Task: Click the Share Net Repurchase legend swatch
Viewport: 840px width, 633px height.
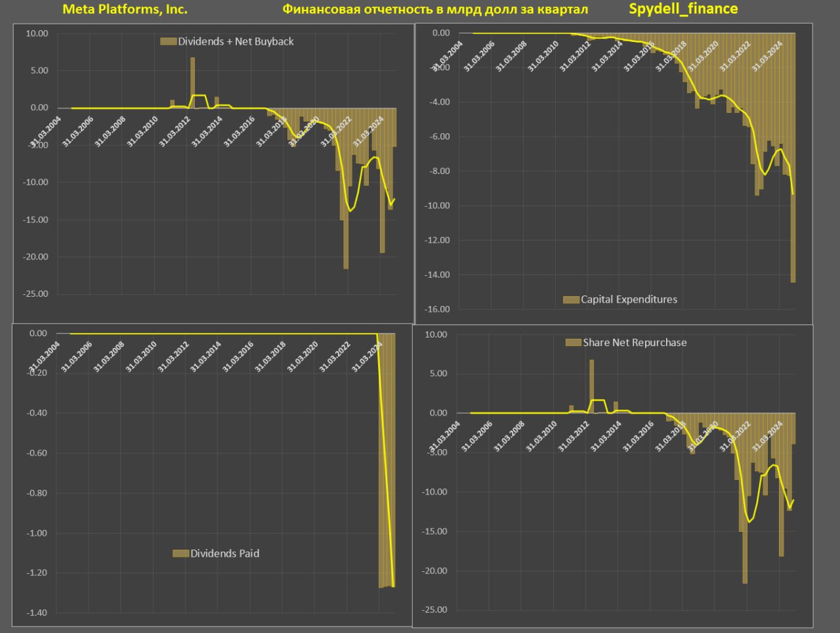Action: point(573,343)
